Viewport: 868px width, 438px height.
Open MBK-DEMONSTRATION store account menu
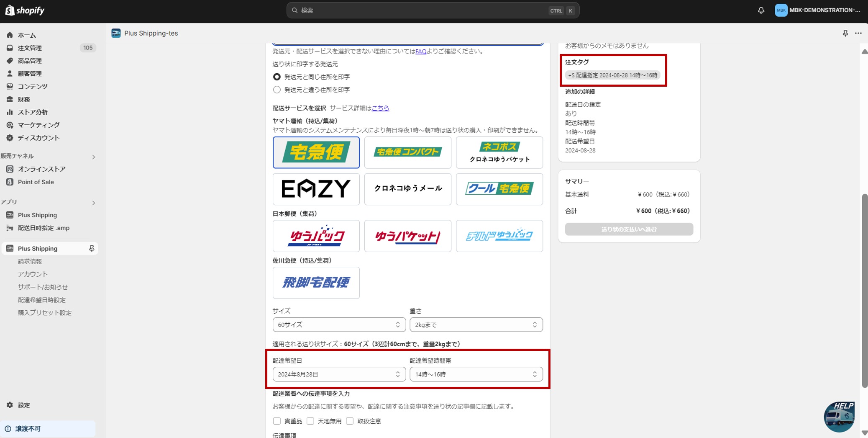(818, 10)
